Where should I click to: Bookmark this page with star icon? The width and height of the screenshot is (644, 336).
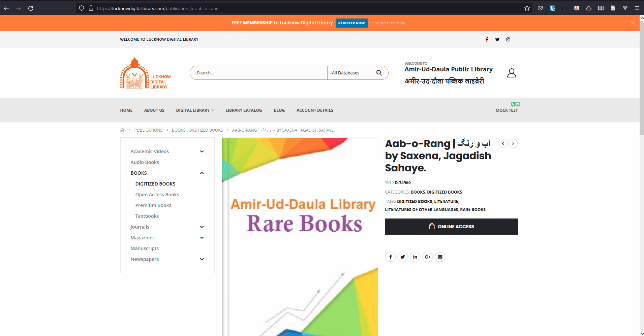coord(527,8)
